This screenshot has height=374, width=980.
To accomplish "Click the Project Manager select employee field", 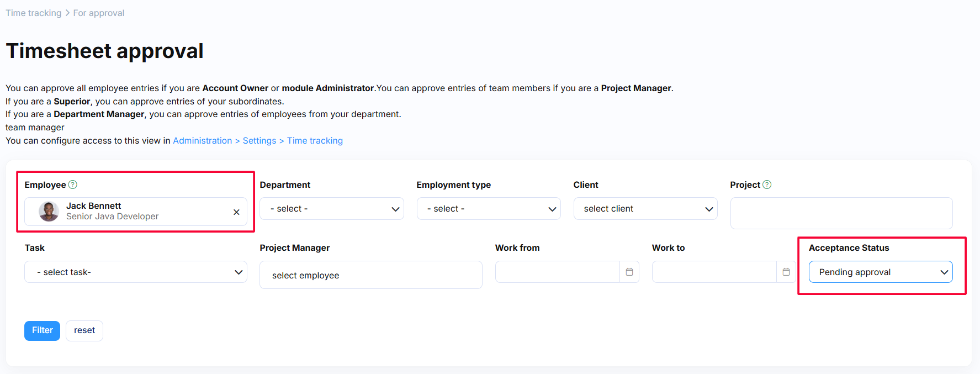I will (370, 275).
